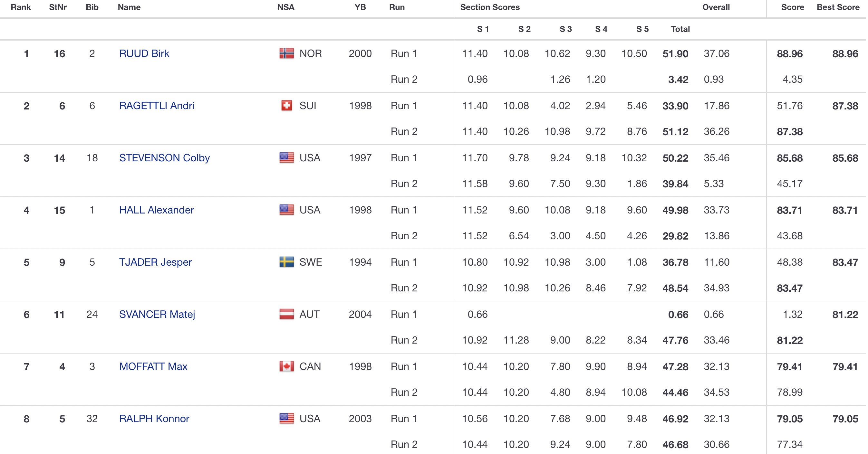Viewport: 868px width, 454px height.
Task: Click Alexander Hall's USA flag icon
Action: pos(286,210)
